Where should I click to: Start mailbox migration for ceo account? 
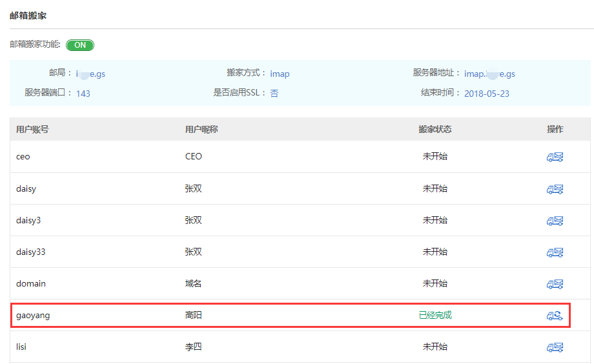555,157
